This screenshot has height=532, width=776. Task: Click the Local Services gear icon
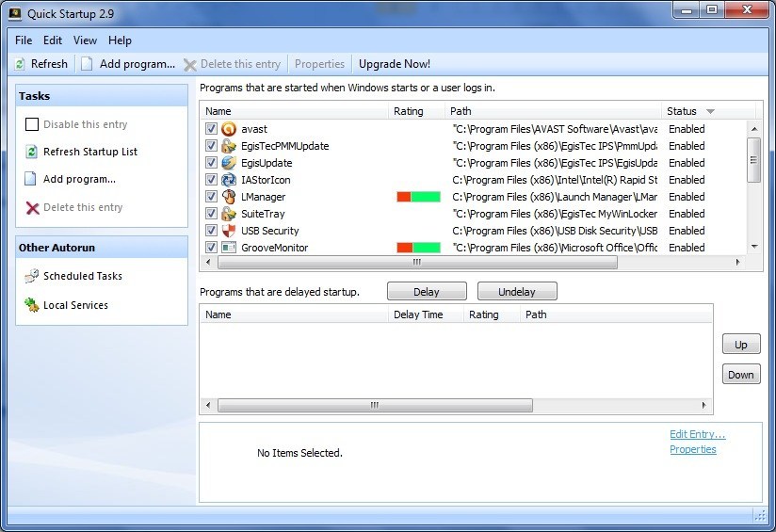point(32,305)
